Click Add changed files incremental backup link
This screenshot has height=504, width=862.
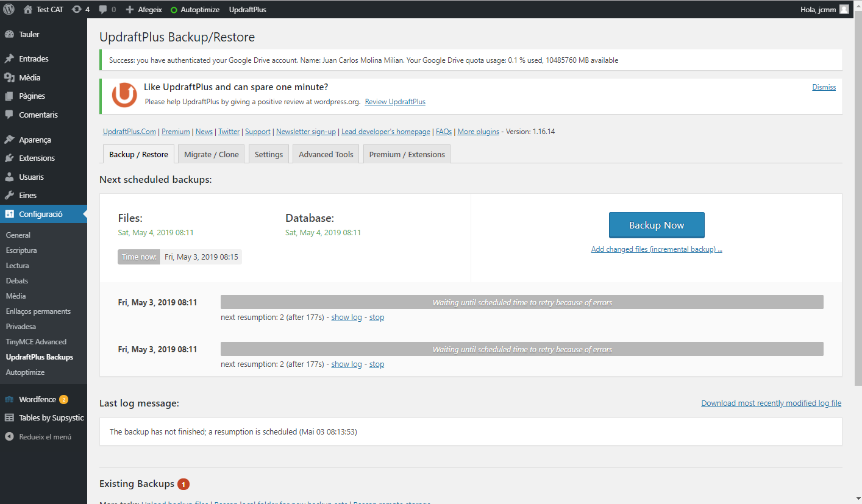tap(657, 249)
